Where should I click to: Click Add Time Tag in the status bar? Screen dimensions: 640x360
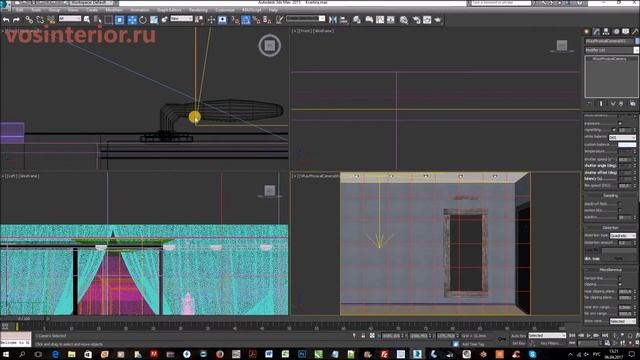point(473,344)
